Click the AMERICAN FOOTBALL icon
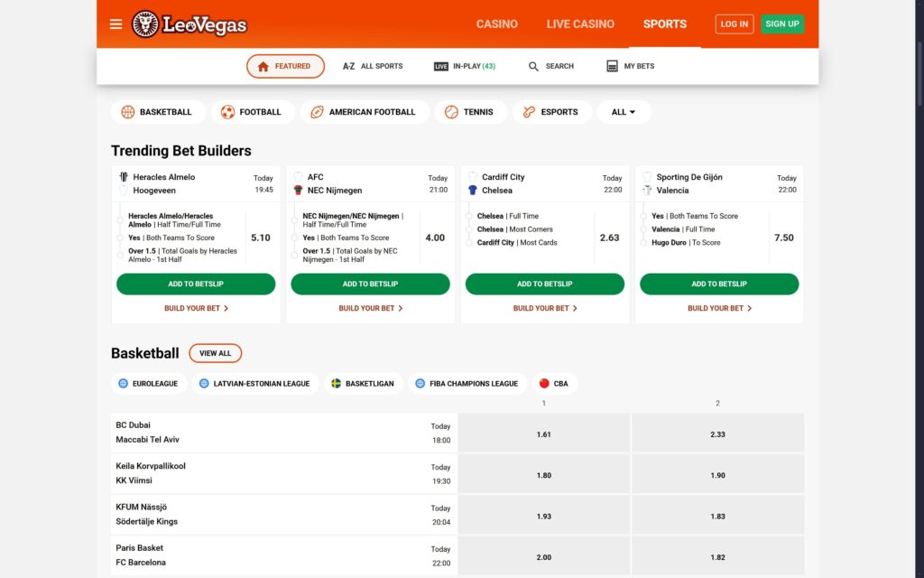 pyautogui.click(x=317, y=111)
